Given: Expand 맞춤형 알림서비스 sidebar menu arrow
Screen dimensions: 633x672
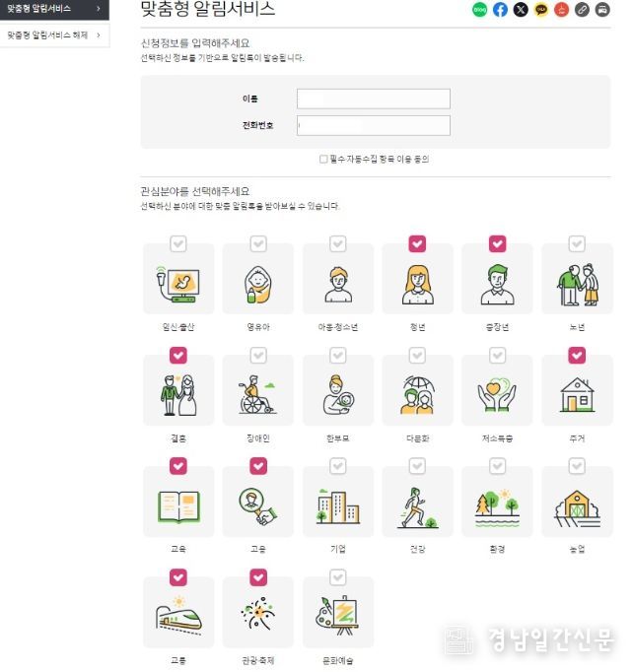Looking at the screenshot, I should pos(99,9).
